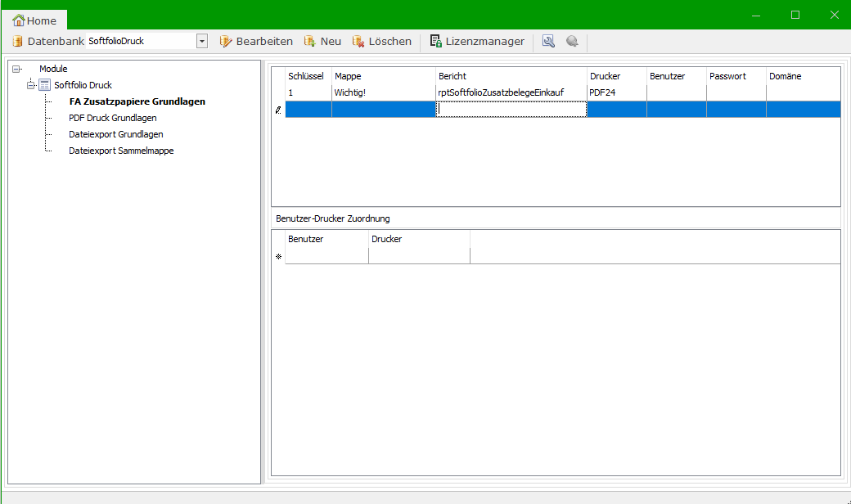Collapse the Softfolio Druck node
The height and width of the screenshot is (504, 851).
(31, 85)
